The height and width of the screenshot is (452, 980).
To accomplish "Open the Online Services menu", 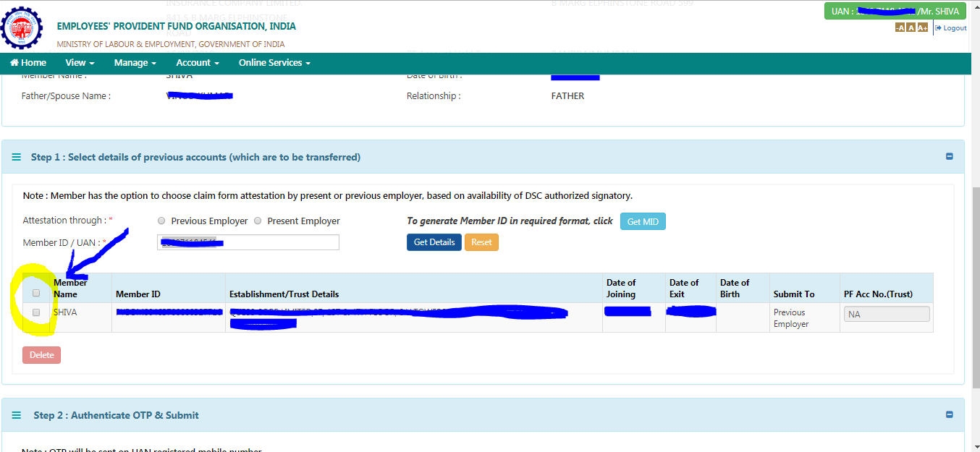I will click(x=274, y=63).
